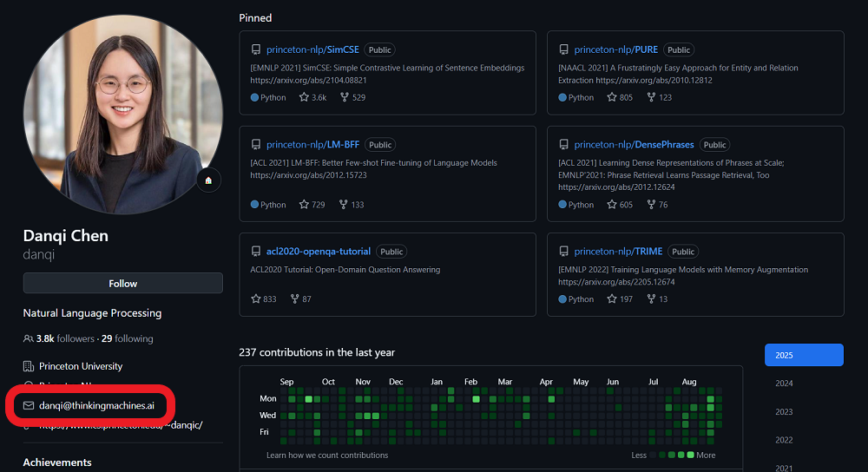The height and width of the screenshot is (472, 868).
Task: Select the 2025 contributions year
Action: point(803,355)
